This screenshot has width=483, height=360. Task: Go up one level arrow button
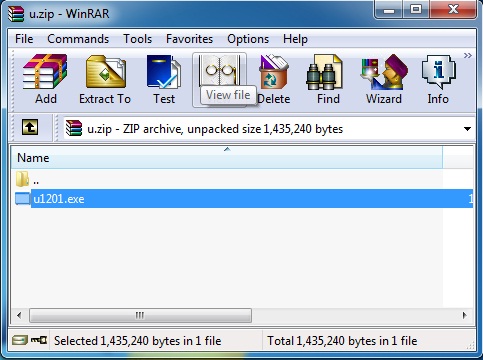point(30,127)
